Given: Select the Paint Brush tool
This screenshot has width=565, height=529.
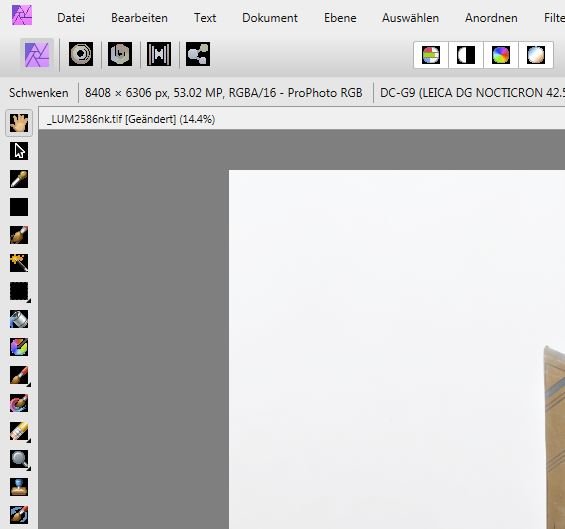Looking at the screenshot, I should click(x=19, y=375).
